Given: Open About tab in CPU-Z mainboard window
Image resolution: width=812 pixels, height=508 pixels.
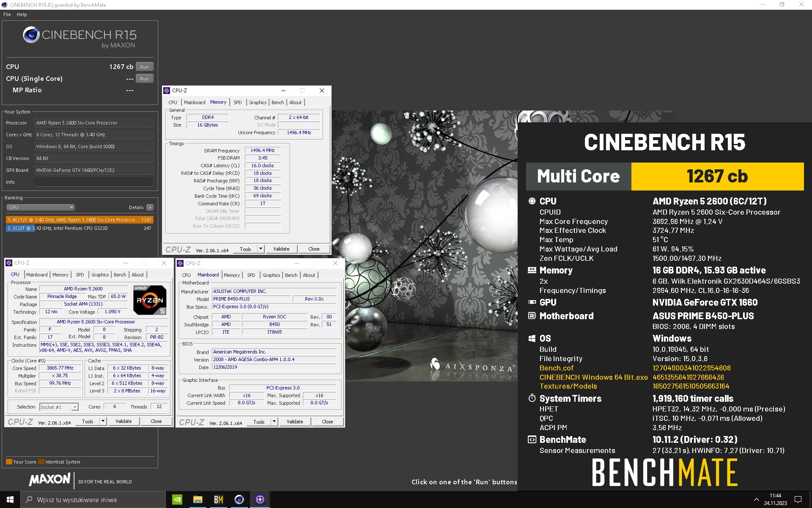Looking at the screenshot, I should [x=309, y=275].
